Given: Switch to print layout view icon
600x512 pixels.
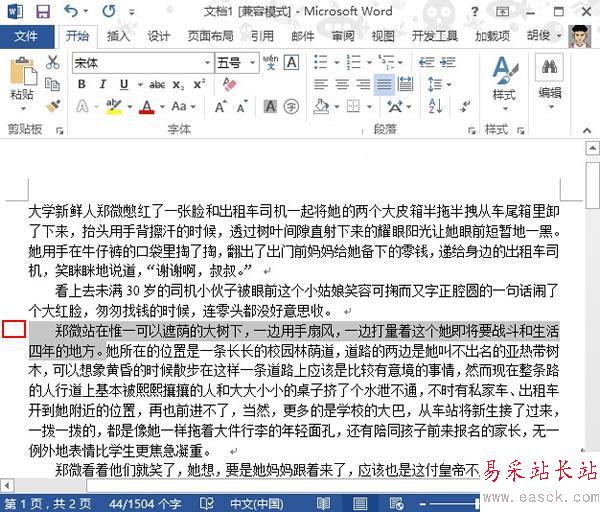Looking at the screenshot, I should coord(360,503).
